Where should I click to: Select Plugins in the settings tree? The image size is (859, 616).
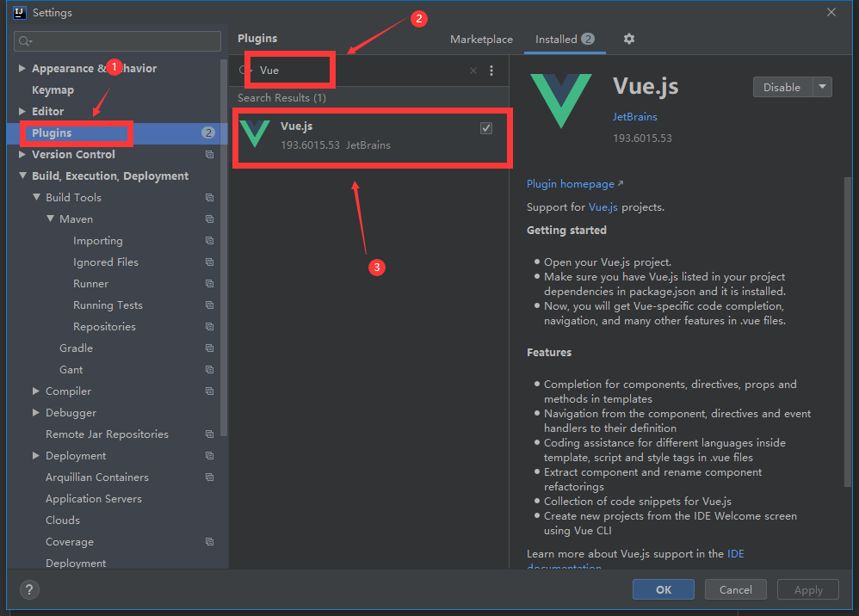point(52,133)
